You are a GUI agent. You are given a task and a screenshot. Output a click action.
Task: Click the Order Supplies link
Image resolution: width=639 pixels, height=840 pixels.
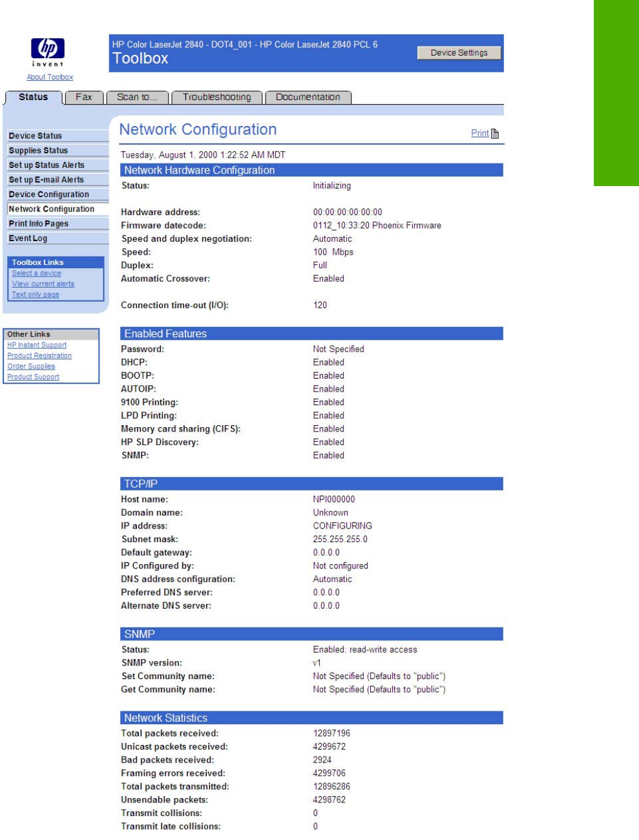point(31,366)
